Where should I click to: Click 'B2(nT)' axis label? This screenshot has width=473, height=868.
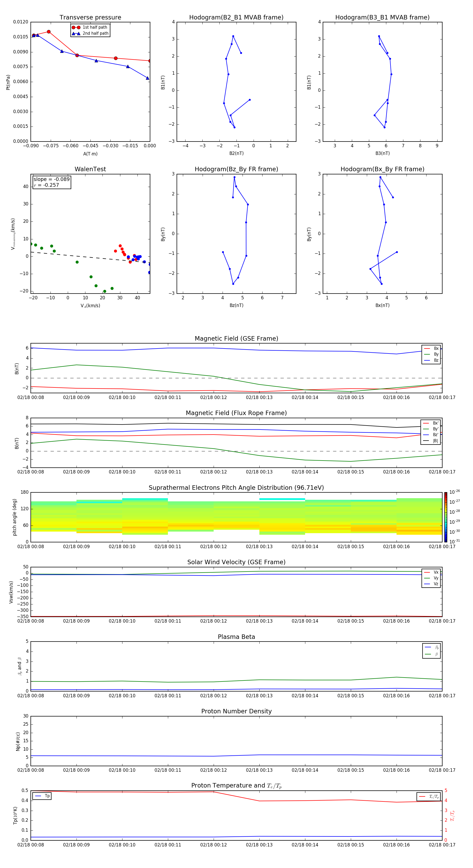click(x=236, y=153)
